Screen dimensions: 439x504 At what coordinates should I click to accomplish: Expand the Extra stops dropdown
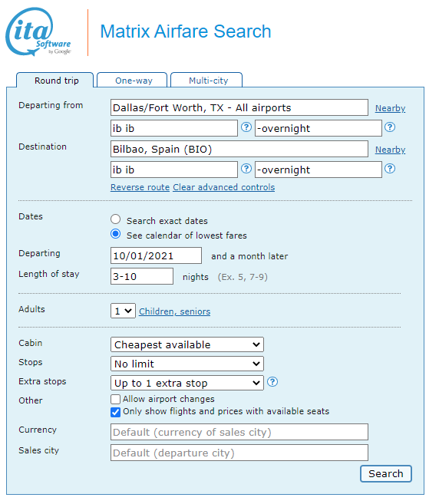187,383
